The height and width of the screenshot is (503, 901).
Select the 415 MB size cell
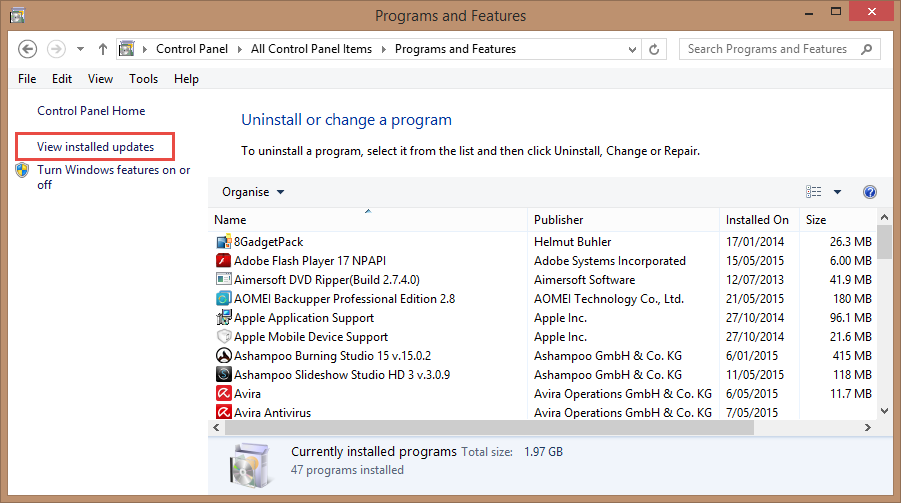coord(852,356)
